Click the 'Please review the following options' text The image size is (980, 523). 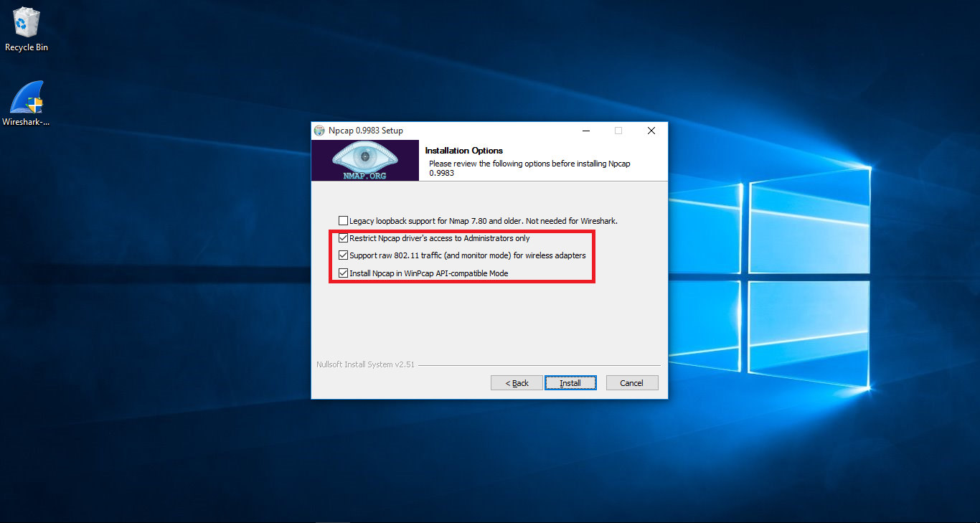pos(529,168)
